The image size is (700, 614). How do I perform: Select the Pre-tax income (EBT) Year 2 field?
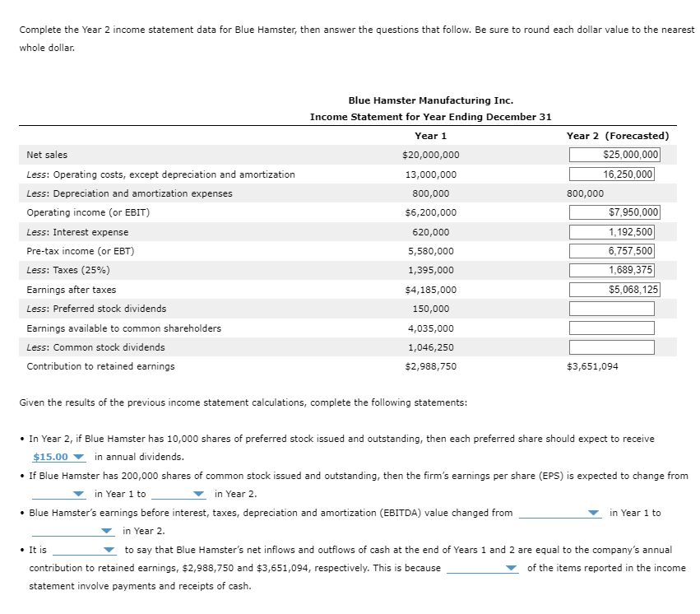point(613,251)
